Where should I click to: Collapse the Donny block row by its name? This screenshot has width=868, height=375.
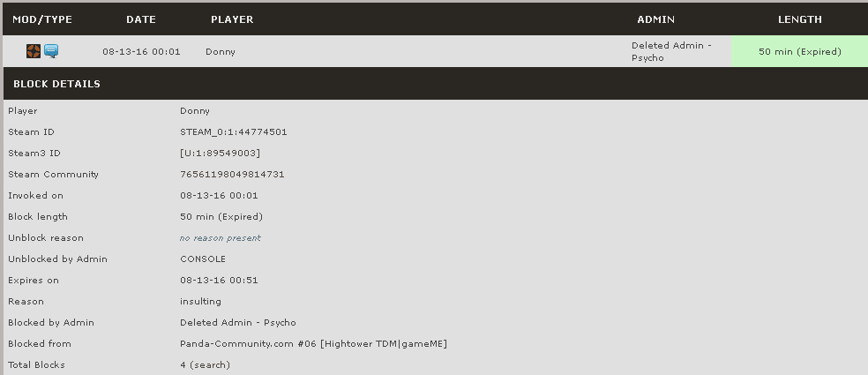tap(221, 51)
